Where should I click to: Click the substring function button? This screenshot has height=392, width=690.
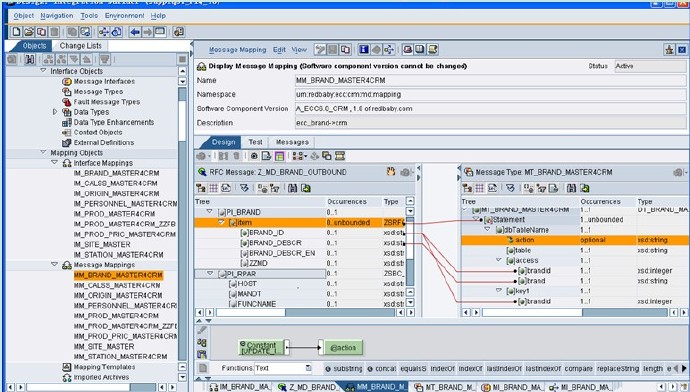tap(344, 369)
